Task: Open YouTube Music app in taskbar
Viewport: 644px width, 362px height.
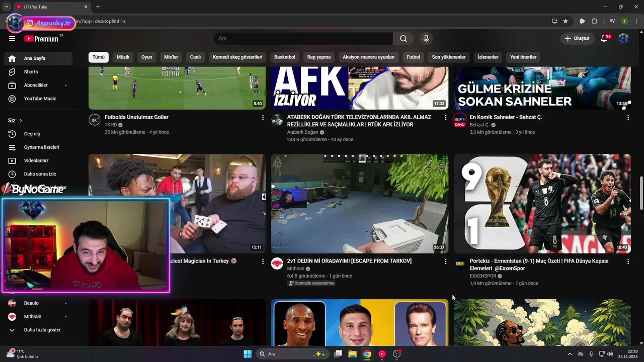Action: point(382,354)
